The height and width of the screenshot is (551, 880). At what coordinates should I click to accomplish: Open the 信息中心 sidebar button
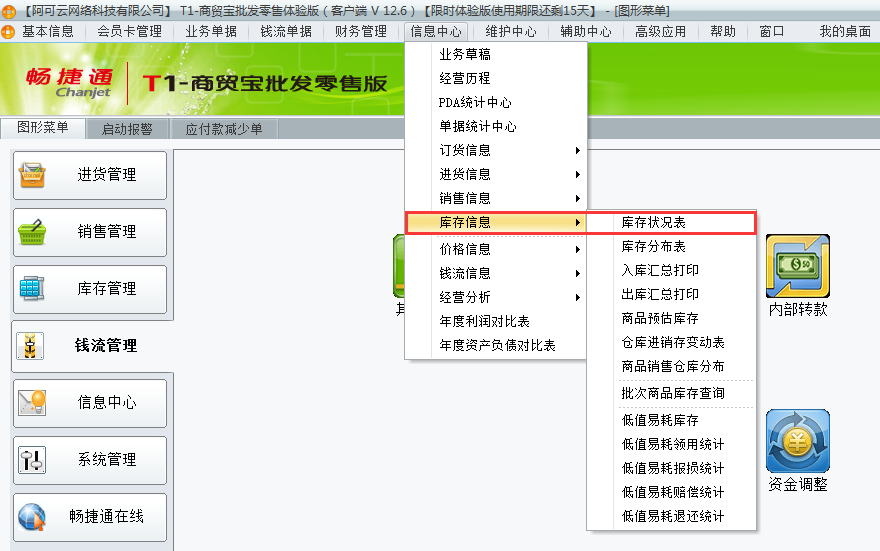point(90,403)
